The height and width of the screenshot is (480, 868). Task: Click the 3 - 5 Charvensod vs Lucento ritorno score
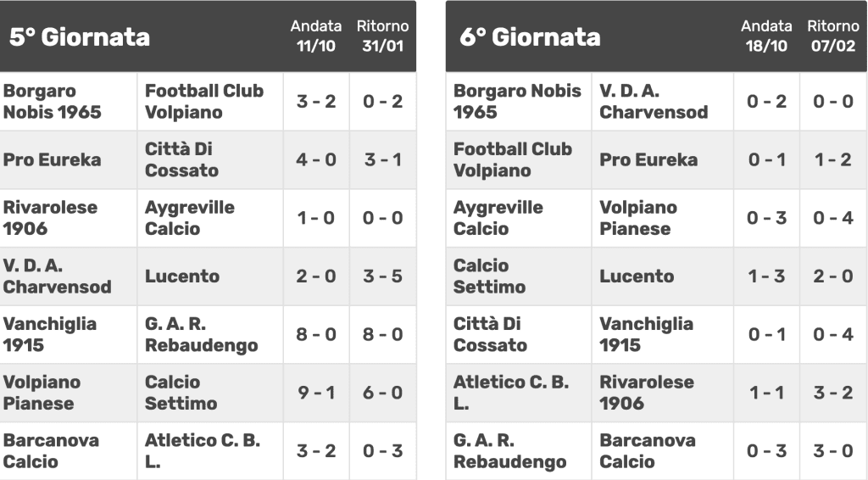[x=382, y=276]
